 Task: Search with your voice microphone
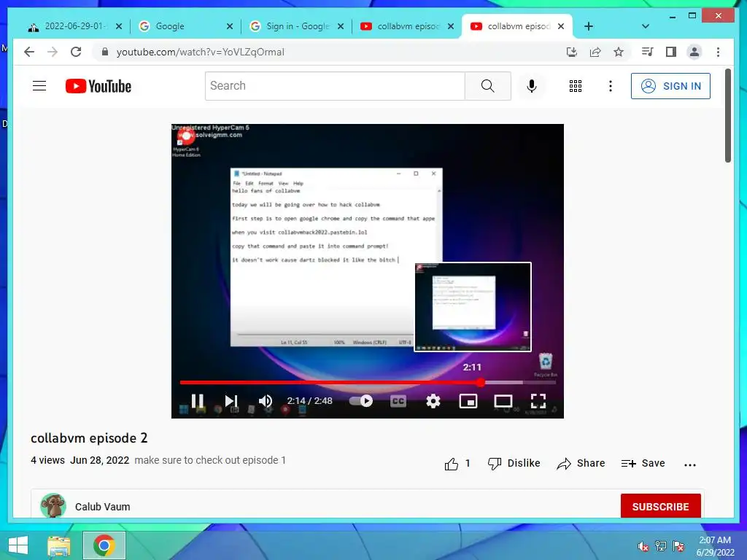(x=532, y=86)
